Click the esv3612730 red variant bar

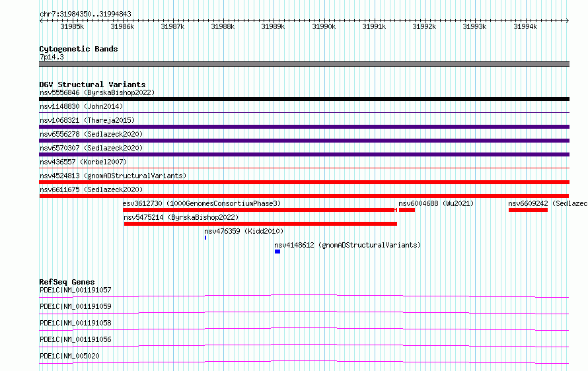(260, 210)
